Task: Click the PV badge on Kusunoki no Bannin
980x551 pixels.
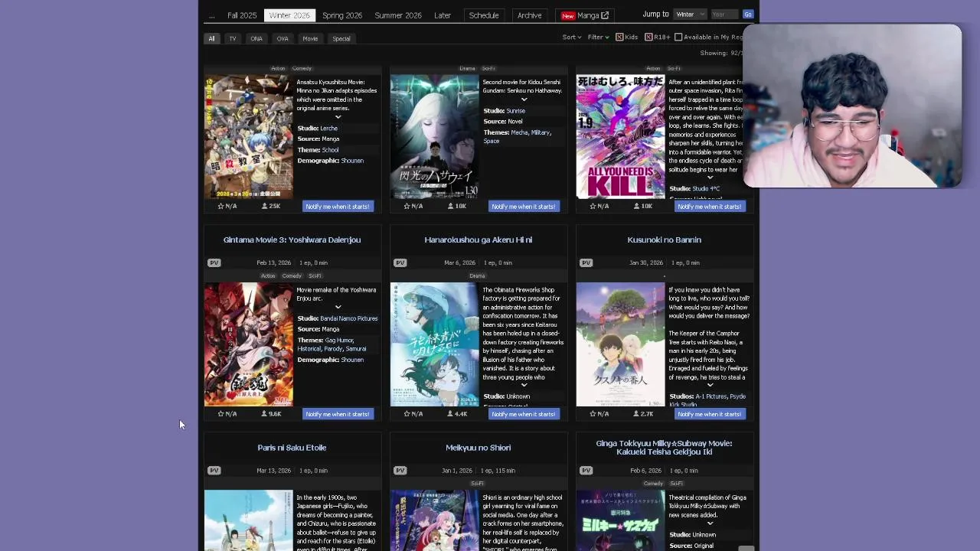Action: pos(586,262)
